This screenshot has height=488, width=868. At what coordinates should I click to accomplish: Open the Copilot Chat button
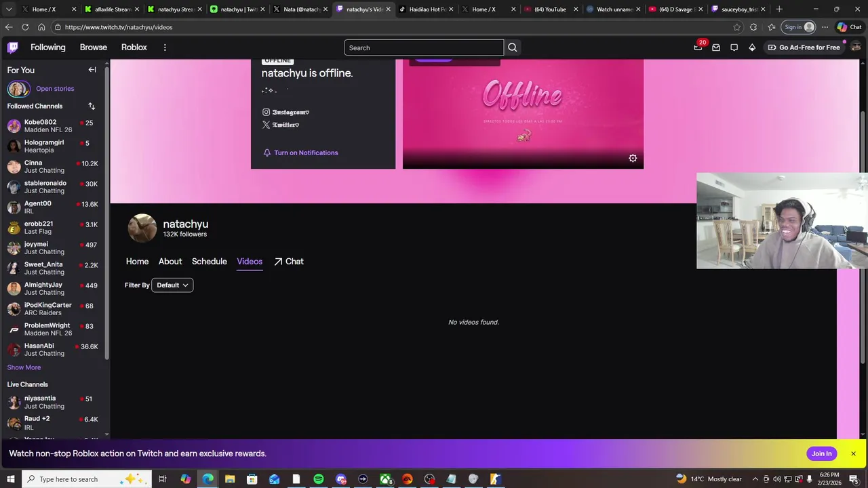pos(851,27)
